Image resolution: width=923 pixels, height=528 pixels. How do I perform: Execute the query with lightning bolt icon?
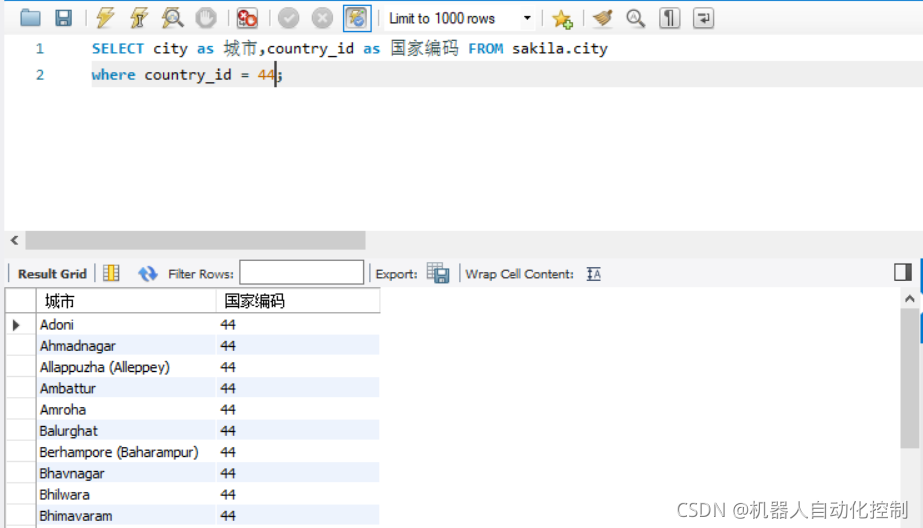pyautogui.click(x=105, y=18)
